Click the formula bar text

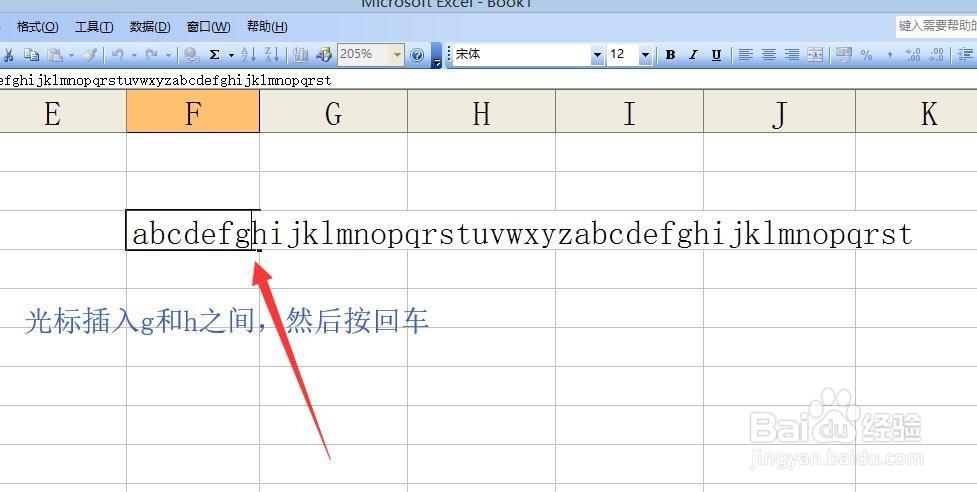tap(166, 80)
